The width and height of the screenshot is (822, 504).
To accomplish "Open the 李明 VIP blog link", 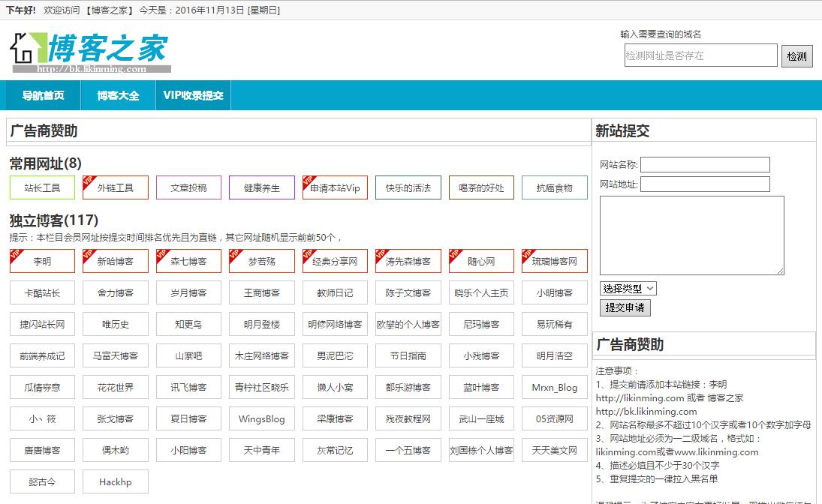I will coord(42,262).
